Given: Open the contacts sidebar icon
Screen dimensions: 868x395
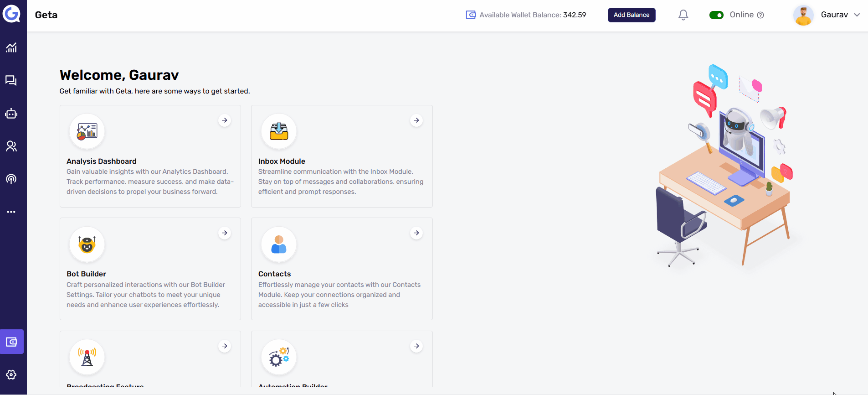Looking at the screenshot, I should click(x=11, y=146).
